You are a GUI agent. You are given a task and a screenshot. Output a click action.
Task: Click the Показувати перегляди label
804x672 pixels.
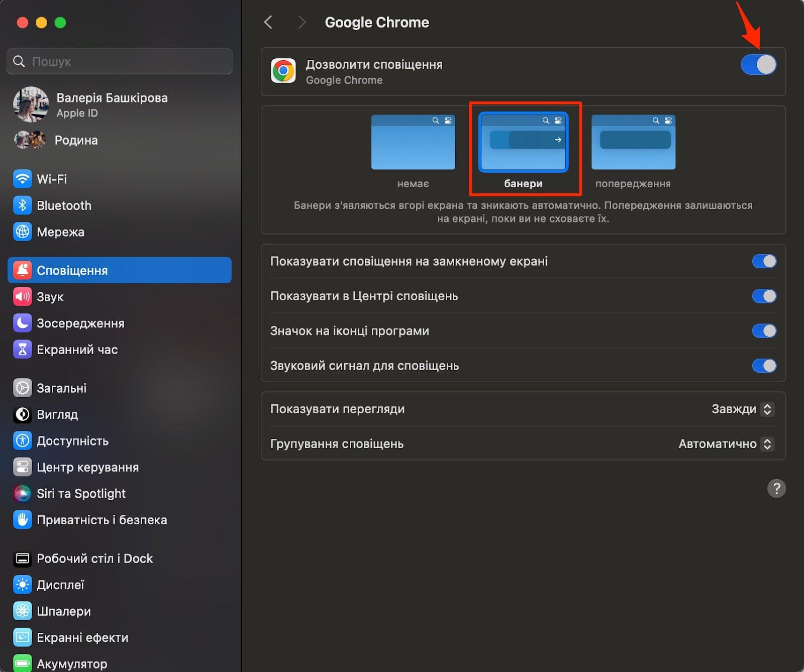coord(337,409)
